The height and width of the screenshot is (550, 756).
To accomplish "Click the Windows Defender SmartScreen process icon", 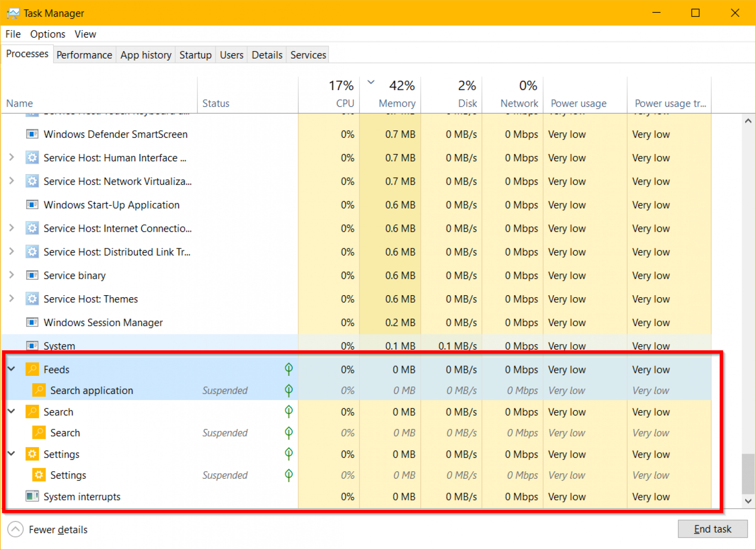I will (x=32, y=134).
